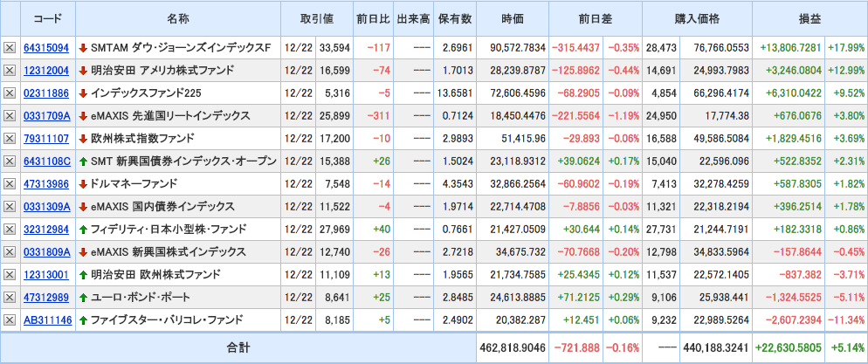Click the コード column header
The image size is (868, 364).
[48, 18]
